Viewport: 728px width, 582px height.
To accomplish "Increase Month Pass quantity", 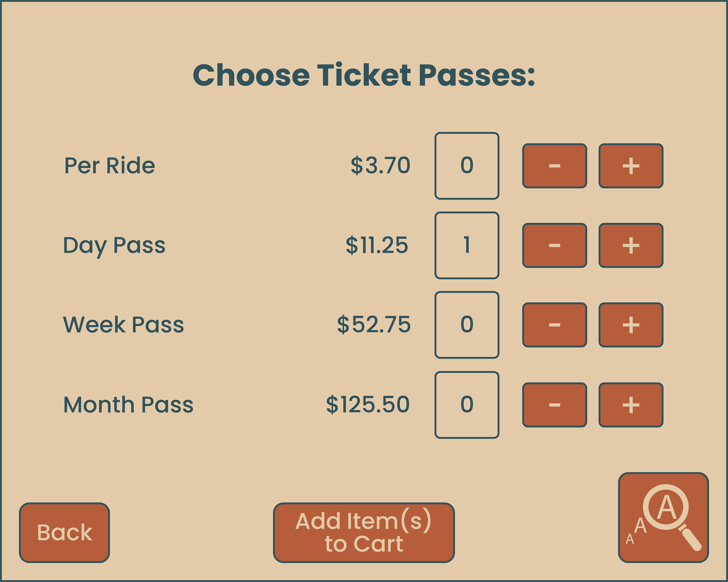I will 631,405.
